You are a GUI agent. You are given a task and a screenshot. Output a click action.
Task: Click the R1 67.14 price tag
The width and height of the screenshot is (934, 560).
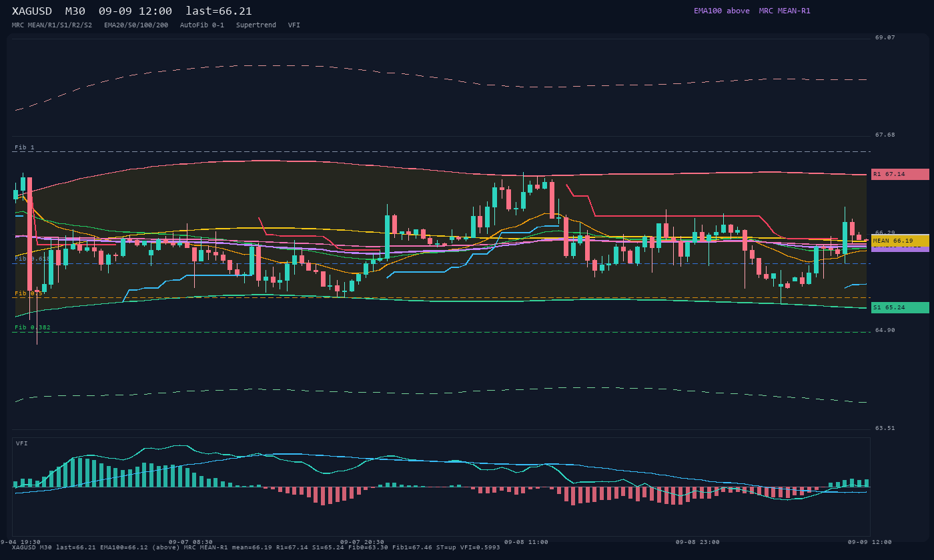coord(900,174)
